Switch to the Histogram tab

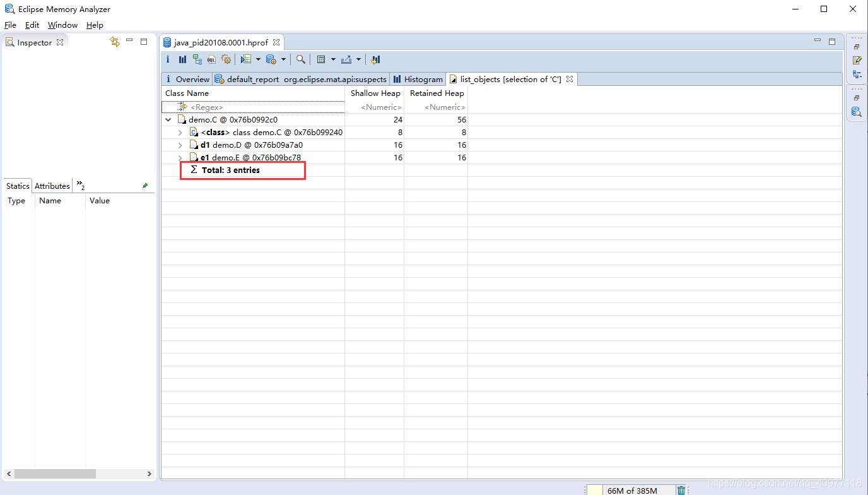pos(418,79)
